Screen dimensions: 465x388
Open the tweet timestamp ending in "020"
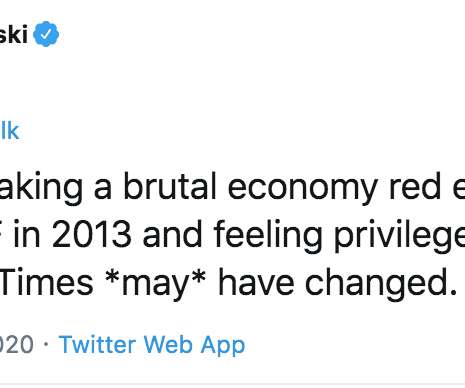click(17, 344)
